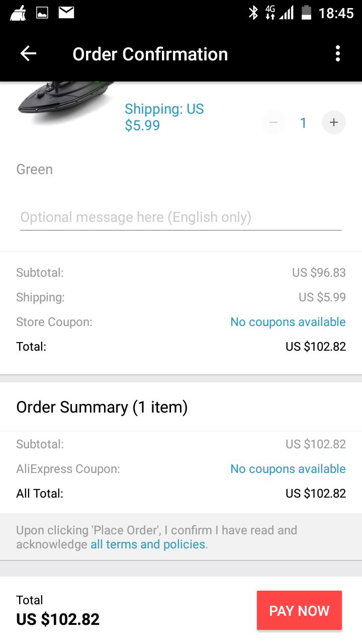Increase item quantity with plus button

pos(334,122)
